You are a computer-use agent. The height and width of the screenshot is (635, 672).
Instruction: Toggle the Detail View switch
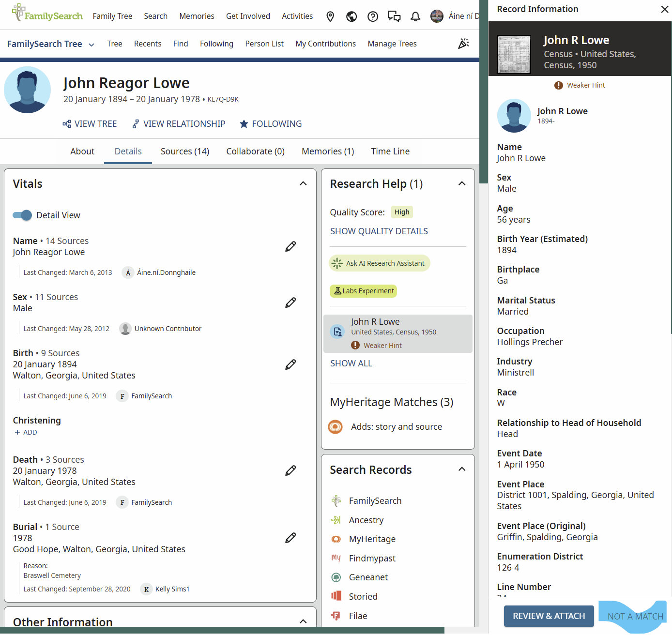tap(22, 215)
